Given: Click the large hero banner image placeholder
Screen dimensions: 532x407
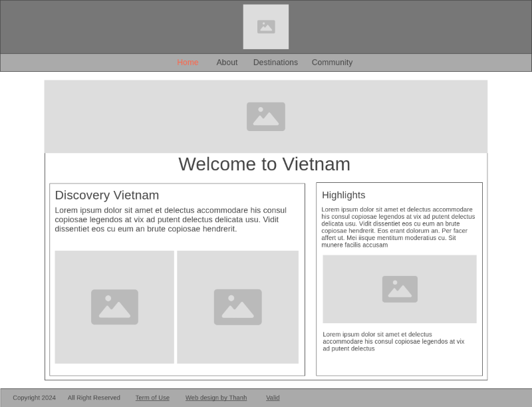Looking at the screenshot, I should click(266, 115).
